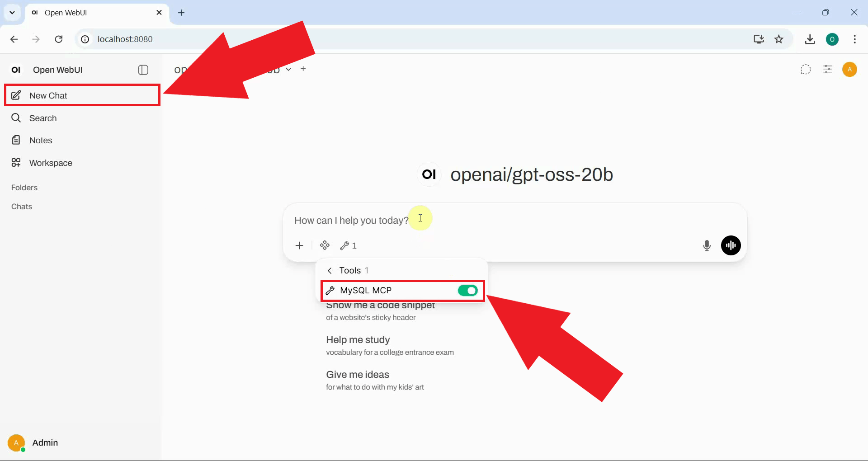Select the MySQL MCP tool entry
868x461 pixels.
[x=402, y=290]
